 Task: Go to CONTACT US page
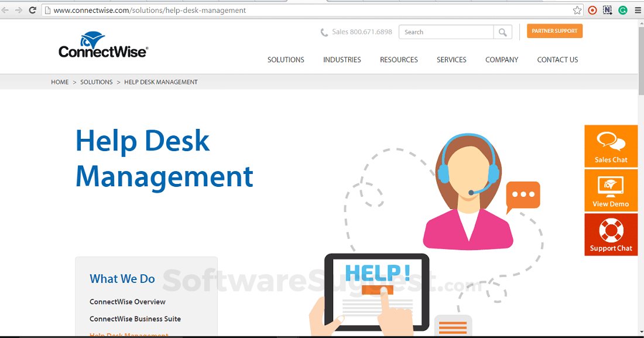(557, 60)
